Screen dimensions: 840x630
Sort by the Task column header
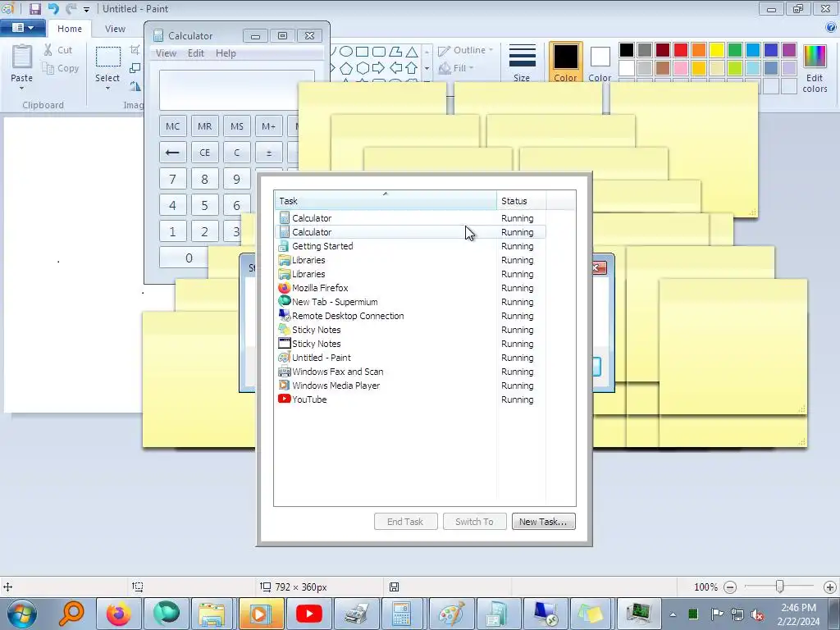[386, 201]
